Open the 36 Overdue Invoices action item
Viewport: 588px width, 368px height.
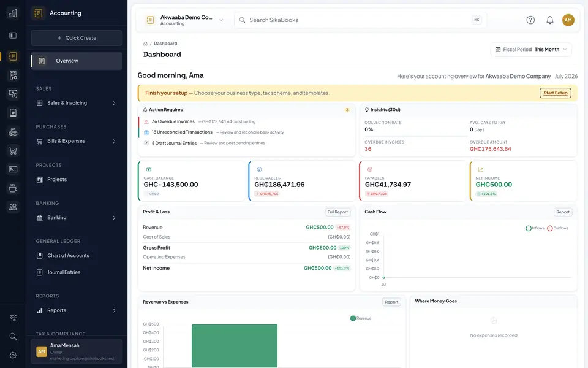click(x=246, y=121)
